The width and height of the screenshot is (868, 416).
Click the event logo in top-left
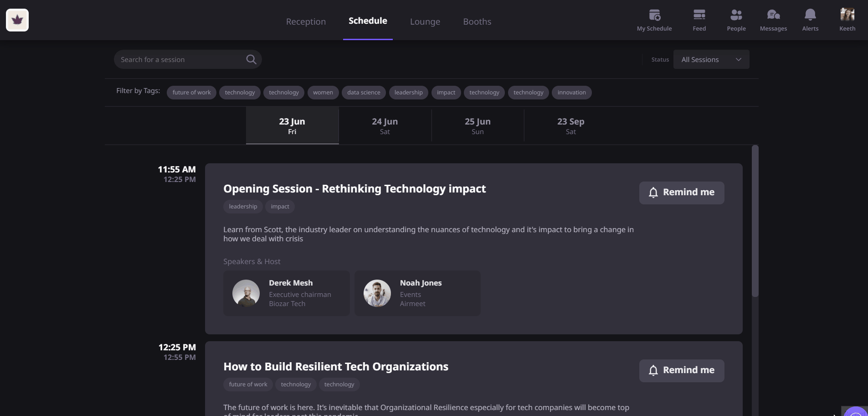[17, 20]
